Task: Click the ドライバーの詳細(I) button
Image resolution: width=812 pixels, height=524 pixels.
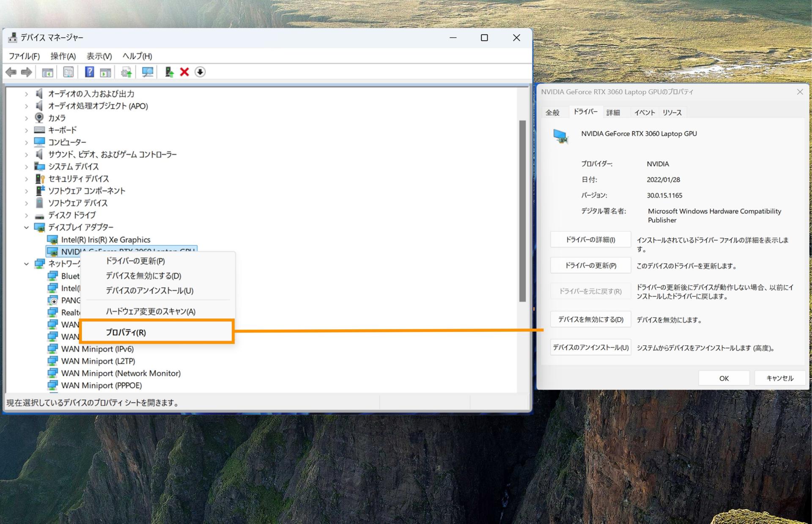Action: pyautogui.click(x=590, y=240)
